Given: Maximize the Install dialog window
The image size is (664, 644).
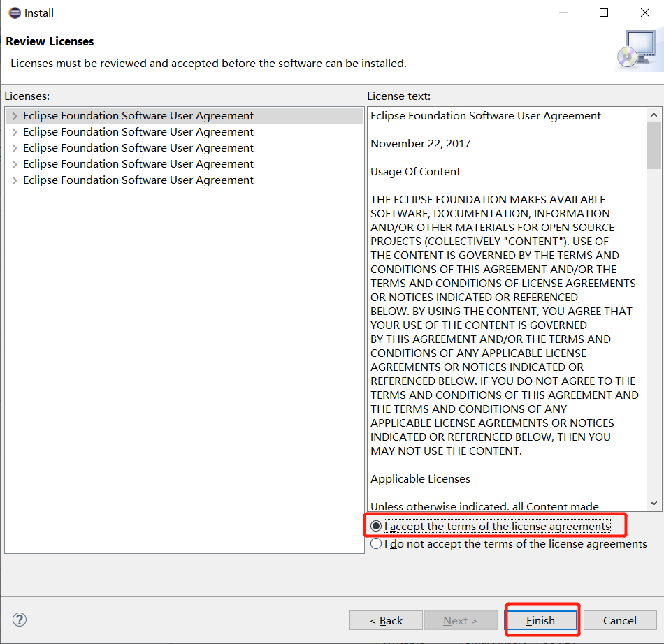Looking at the screenshot, I should (604, 13).
